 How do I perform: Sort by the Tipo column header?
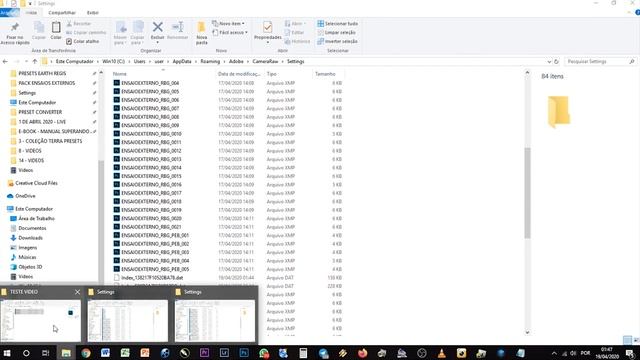coord(271,74)
